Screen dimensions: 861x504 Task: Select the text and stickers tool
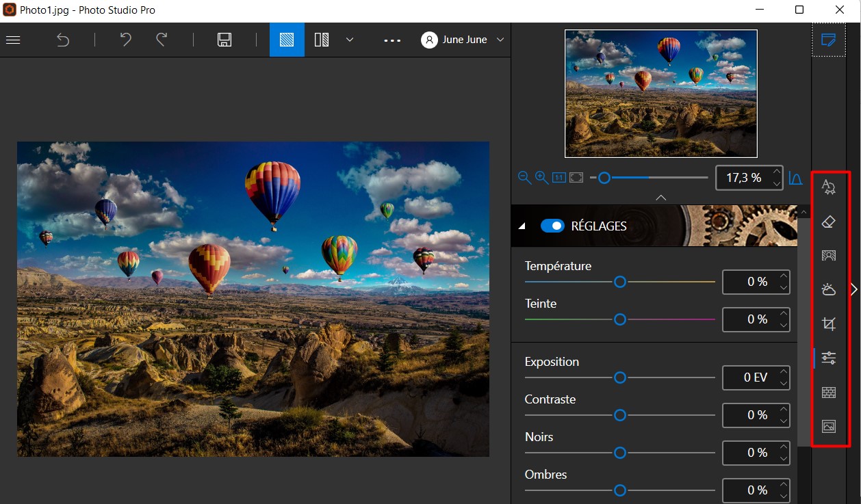(x=829, y=187)
